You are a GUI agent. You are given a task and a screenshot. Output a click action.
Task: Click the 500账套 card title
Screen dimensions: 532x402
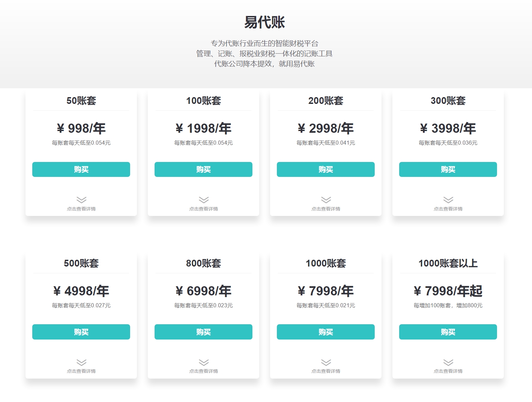click(81, 263)
